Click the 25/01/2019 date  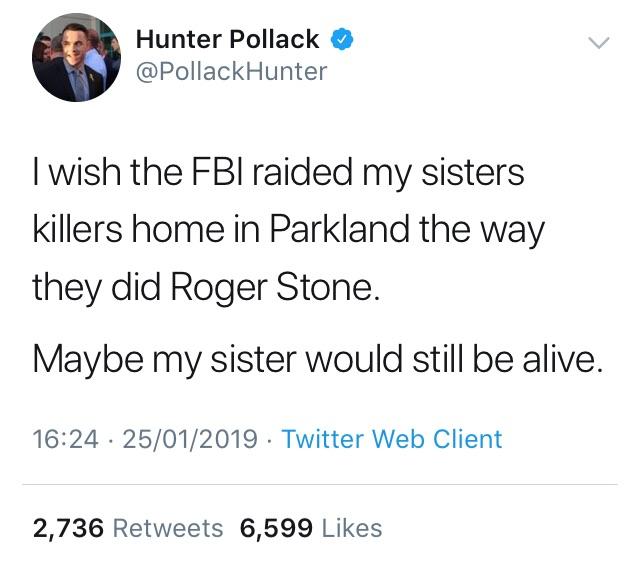point(190,439)
